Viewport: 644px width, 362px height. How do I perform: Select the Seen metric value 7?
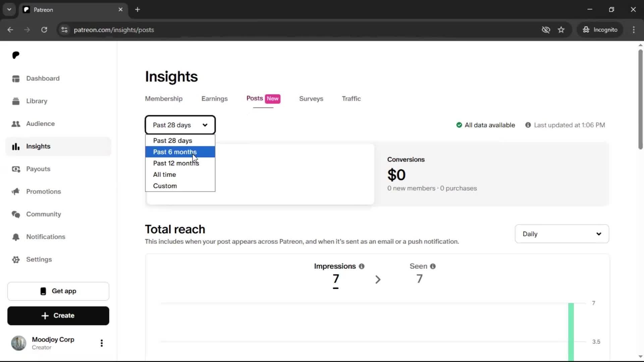[419, 279]
